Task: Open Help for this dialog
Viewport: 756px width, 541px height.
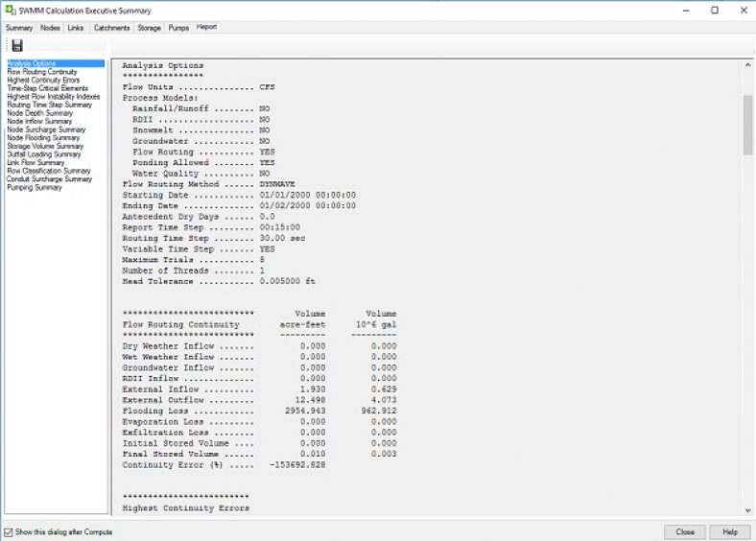Action: 730,531
